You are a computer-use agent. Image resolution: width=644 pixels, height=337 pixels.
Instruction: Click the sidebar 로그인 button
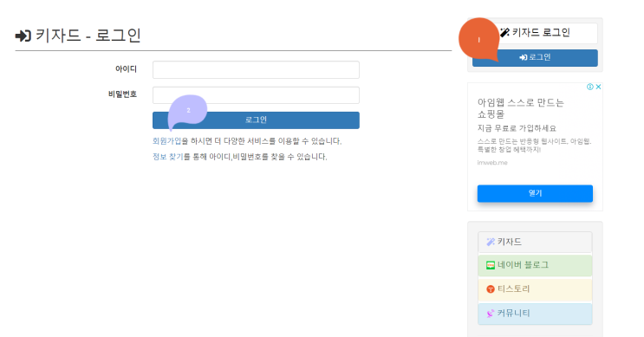(535, 58)
